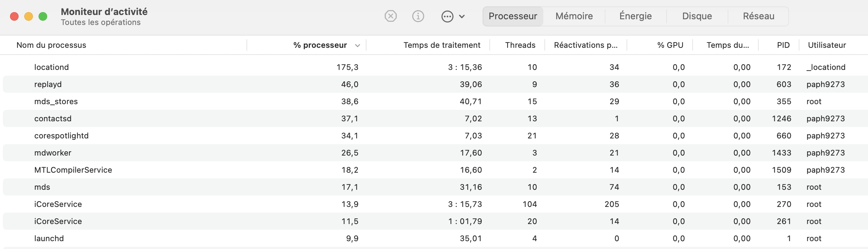
Task: Sort by PID column header
Action: 783,45
